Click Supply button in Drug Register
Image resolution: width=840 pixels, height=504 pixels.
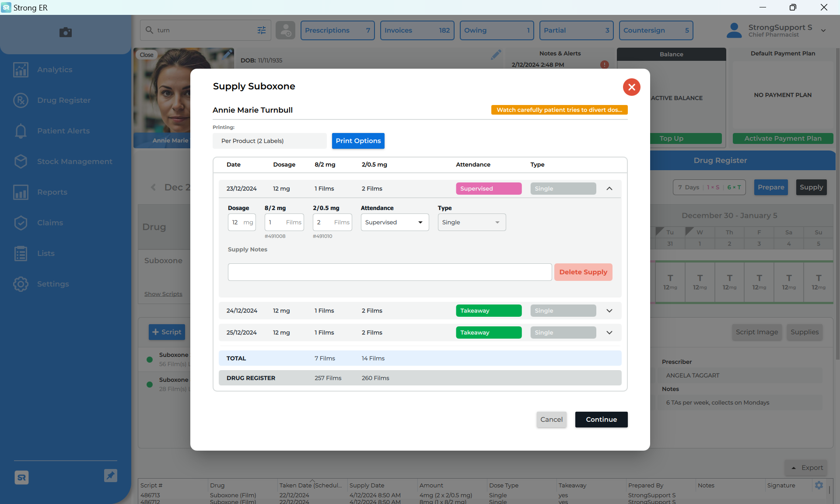811,187
